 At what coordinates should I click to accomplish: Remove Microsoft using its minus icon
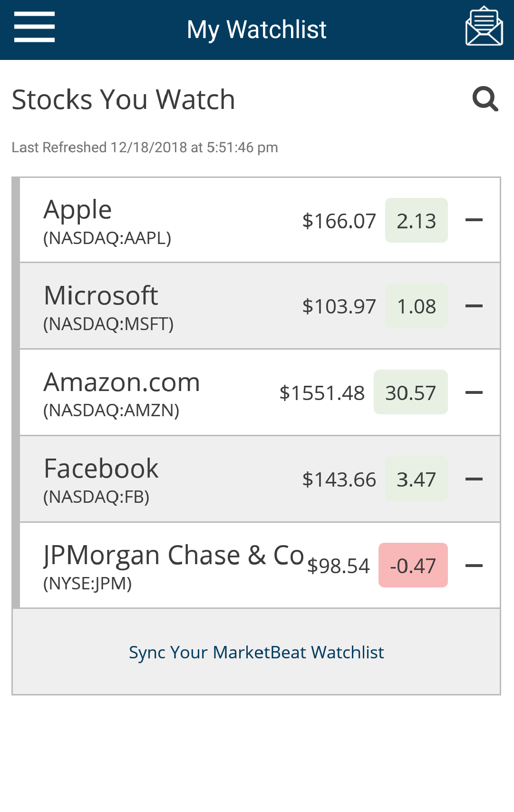[x=474, y=306]
